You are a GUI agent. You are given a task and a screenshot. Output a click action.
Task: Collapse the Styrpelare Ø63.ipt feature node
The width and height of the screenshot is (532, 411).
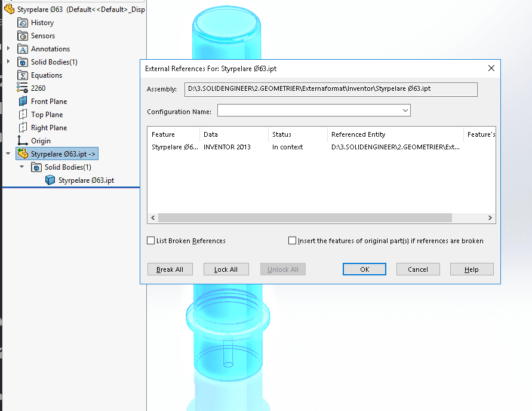pos(8,154)
